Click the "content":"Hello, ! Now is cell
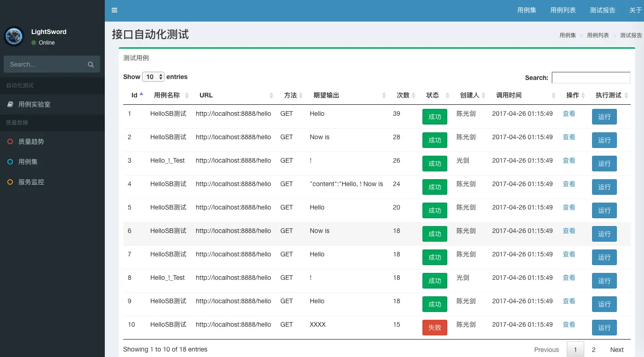644x357 pixels. coord(347,184)
